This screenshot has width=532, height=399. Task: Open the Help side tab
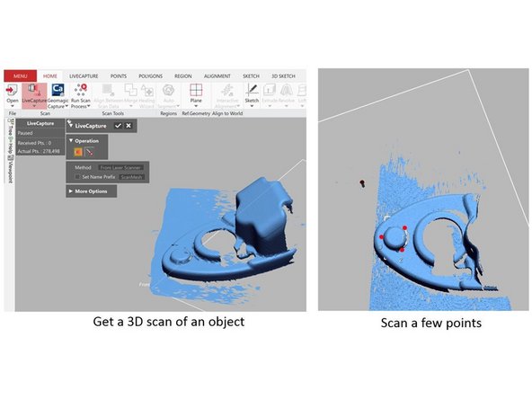[11, 146]
